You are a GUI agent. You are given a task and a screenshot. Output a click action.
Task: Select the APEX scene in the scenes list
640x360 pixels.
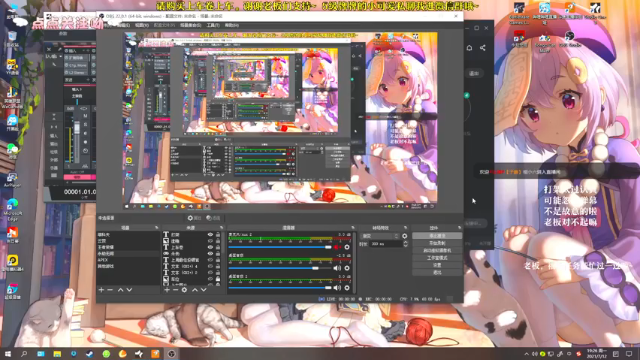[128, 260]
